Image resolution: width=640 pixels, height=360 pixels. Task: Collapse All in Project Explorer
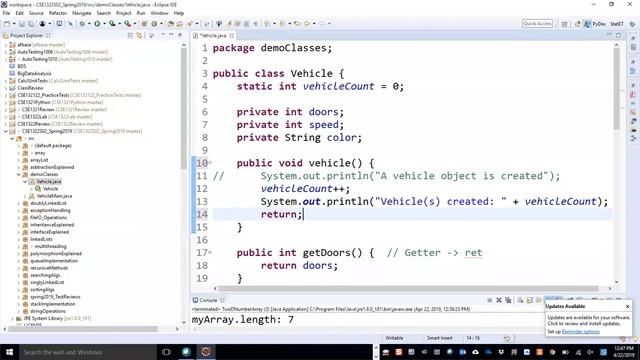coord(130,36)
